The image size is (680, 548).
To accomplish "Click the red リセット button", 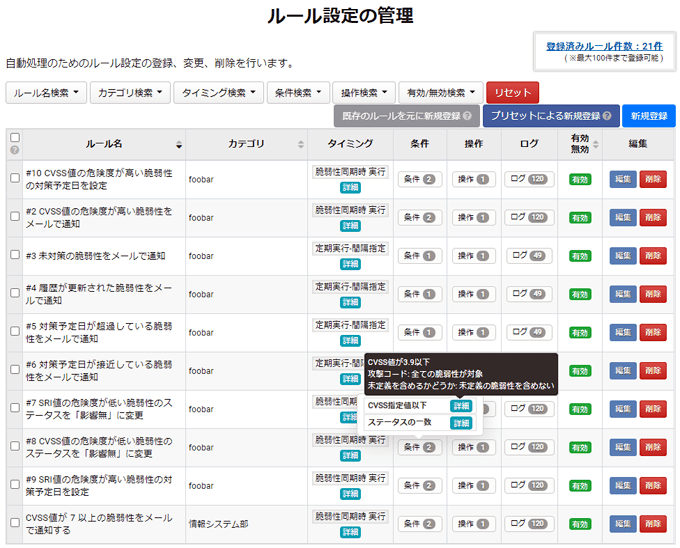I will coord(512,93).
